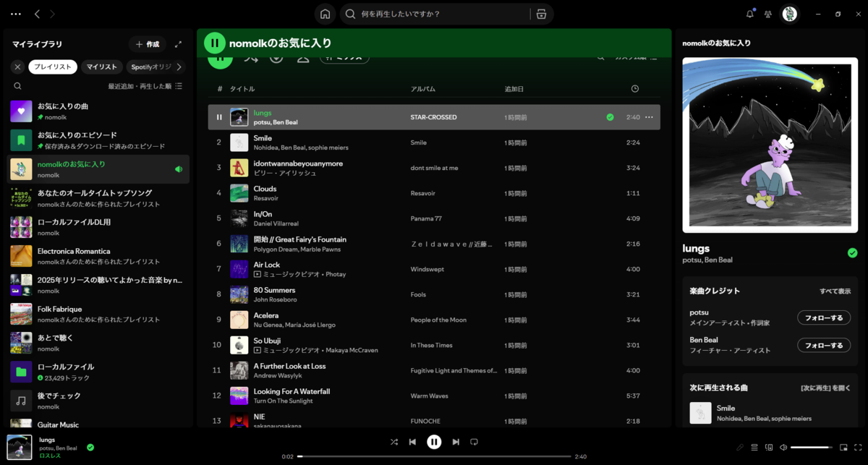Go to Spotify Home via house icon
The image size is (868, 465).
click(325, 14)
